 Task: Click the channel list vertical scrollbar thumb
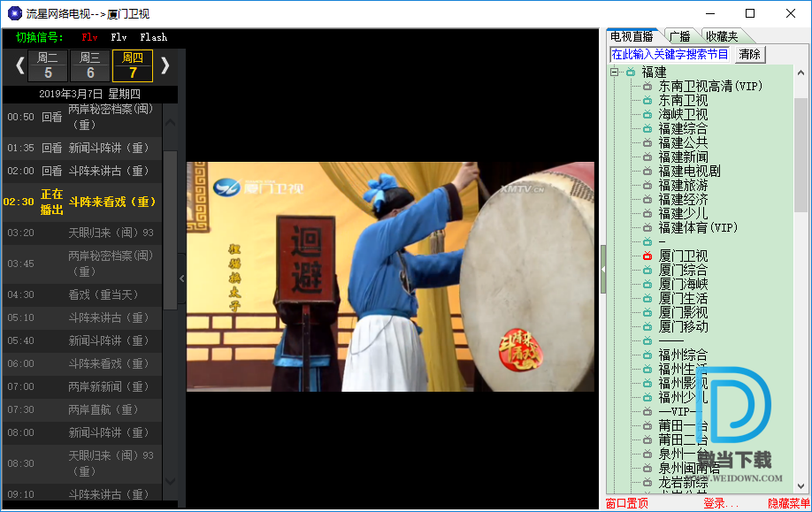(801, 155)
